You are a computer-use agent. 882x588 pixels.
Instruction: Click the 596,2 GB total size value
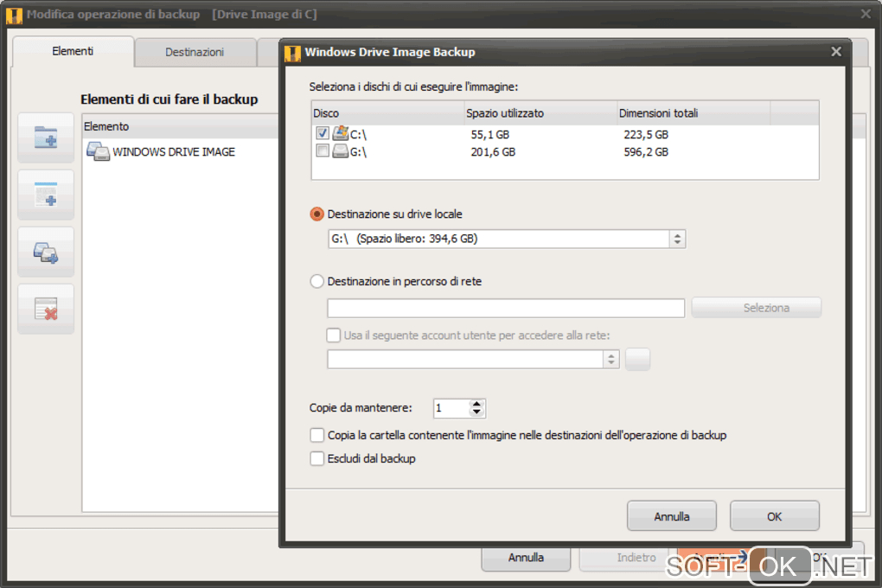[646, 152]
